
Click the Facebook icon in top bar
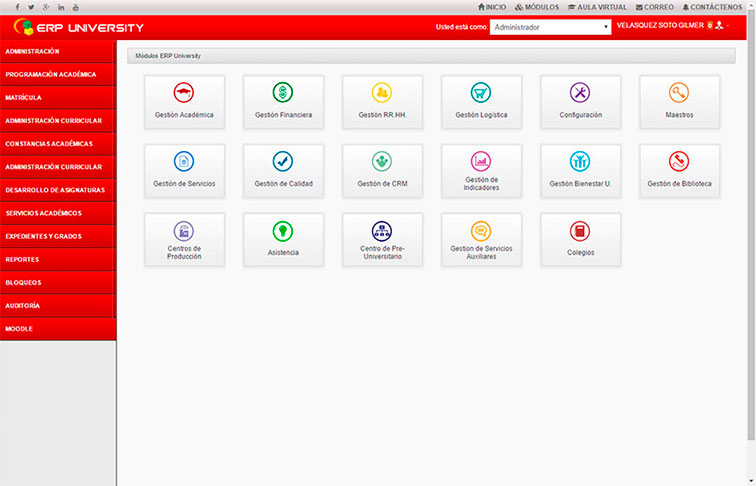pos(16,7)
